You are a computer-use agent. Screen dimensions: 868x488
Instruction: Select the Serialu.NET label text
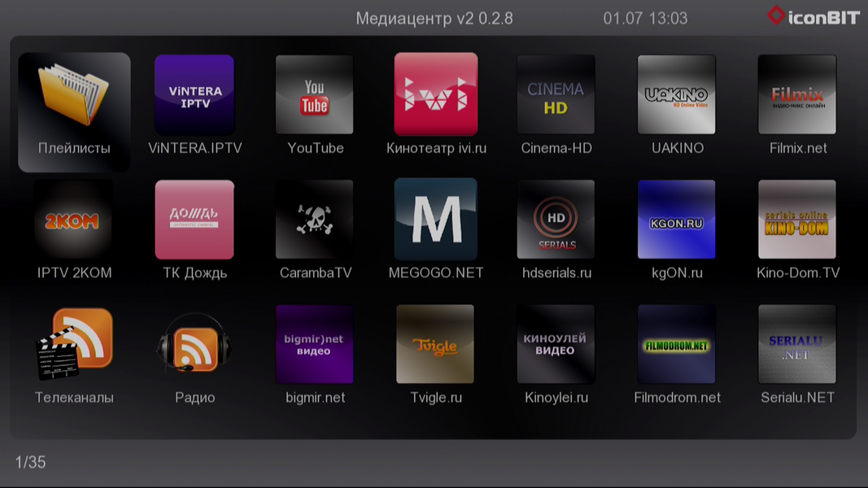[798, 398]
